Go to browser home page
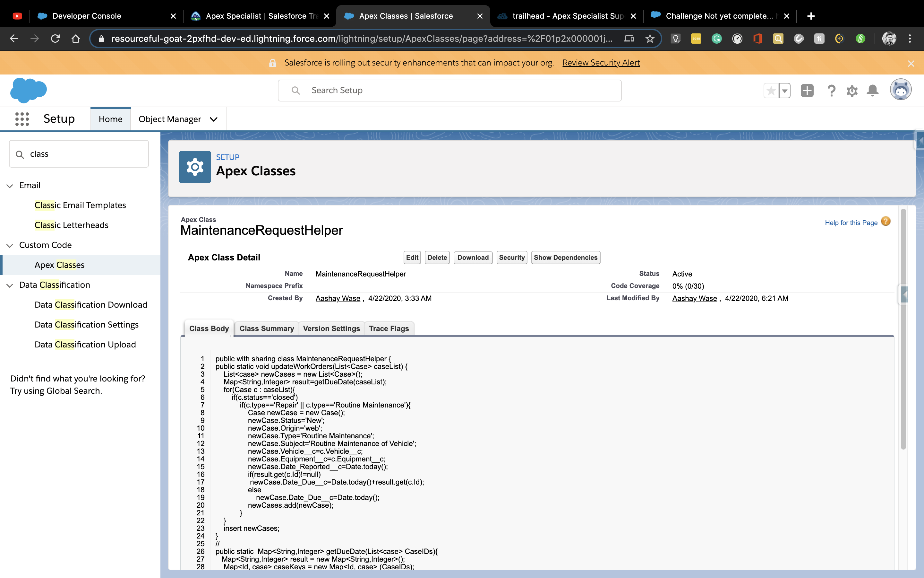 click(76, 39)
